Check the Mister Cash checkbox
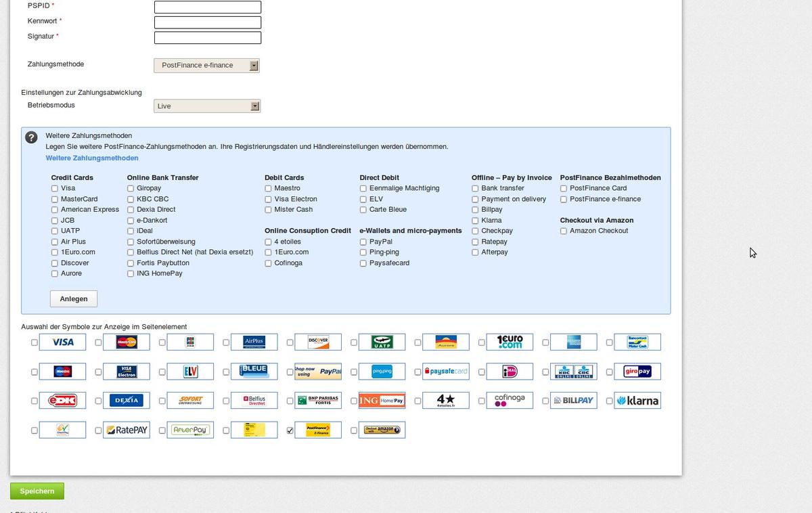 pyautogui.click(x=269, y=210)
